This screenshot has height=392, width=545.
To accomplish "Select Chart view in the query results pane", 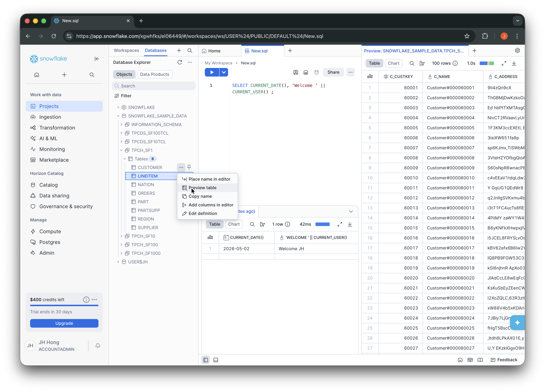I will (234, 224).
